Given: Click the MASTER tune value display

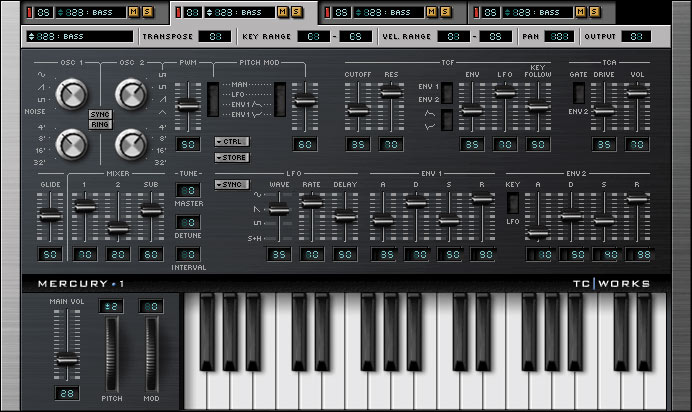Looking at the screenshot, I should pyautogui.click(x=188, y=191).
